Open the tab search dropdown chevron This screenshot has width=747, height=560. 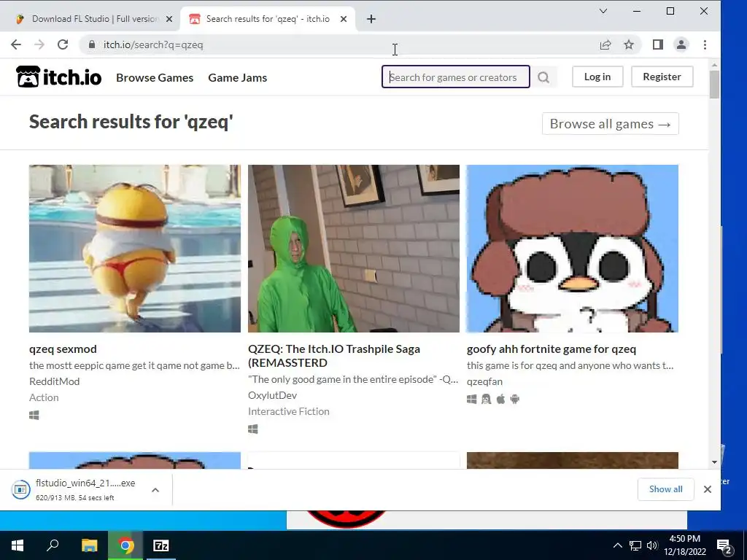[603, 11]
